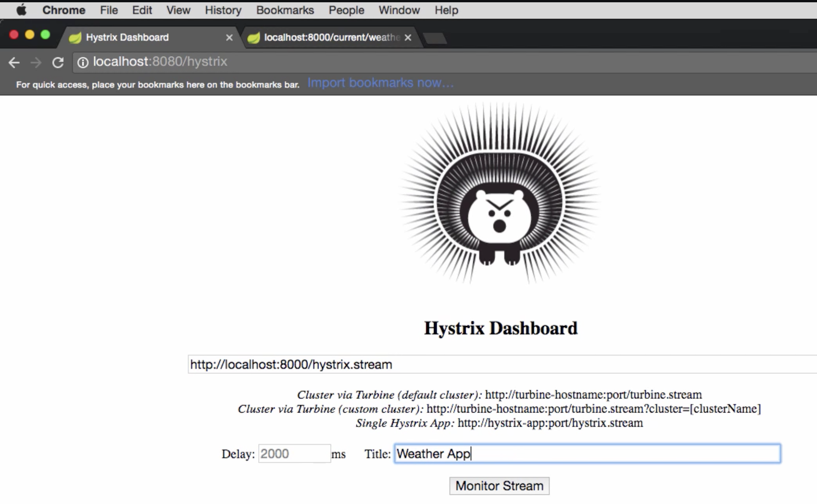Viewport: 817px width, 504px height.
Task: Click the Hystrix porcupine logo
Action: pyautogui.click(x=499, y=194)
